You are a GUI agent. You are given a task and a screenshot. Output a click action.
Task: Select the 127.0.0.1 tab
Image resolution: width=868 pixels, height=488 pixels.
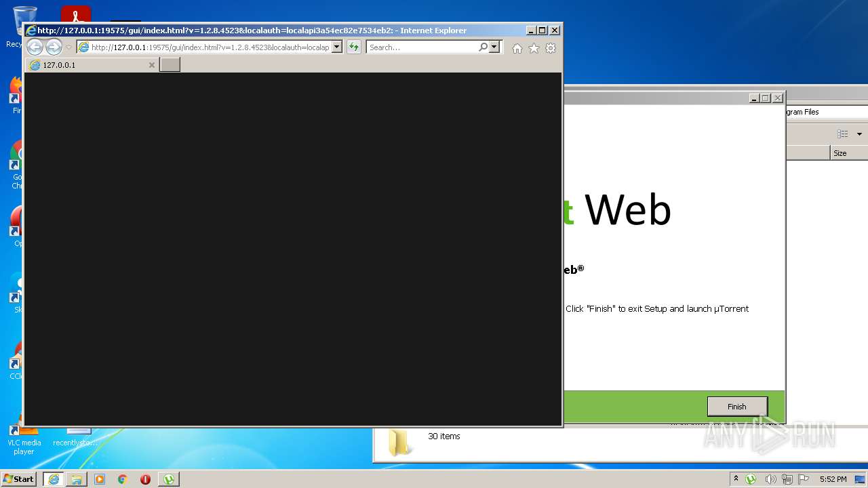[92, 65]
